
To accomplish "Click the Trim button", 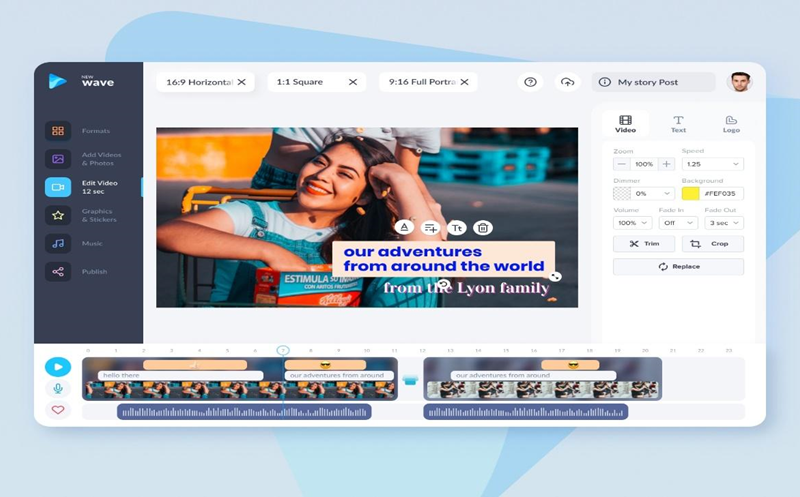I will click(644, 244).
